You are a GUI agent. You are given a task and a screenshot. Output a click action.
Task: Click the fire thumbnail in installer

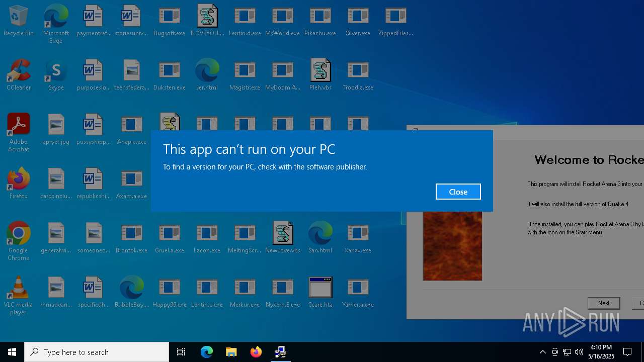[452, 246]
